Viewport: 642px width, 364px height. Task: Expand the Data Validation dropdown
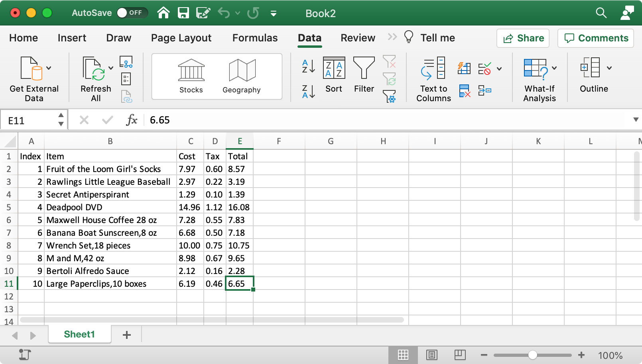click(x=499, y=68)
